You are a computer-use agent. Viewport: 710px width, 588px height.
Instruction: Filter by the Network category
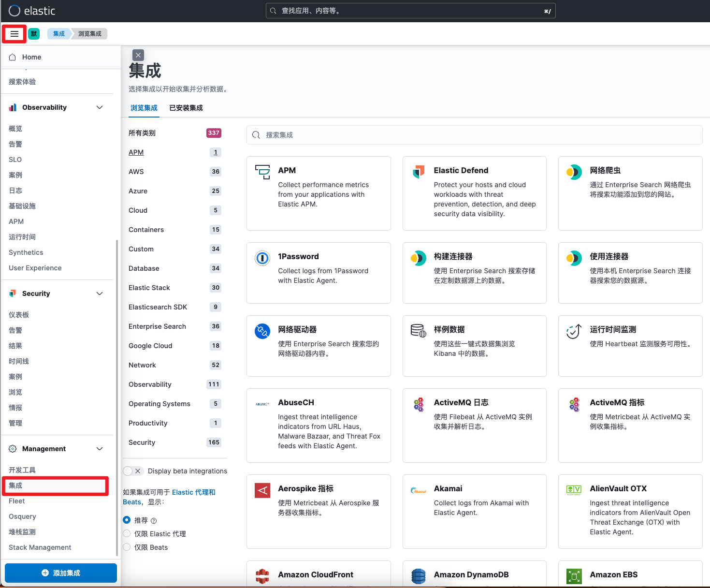pos(174,365)
